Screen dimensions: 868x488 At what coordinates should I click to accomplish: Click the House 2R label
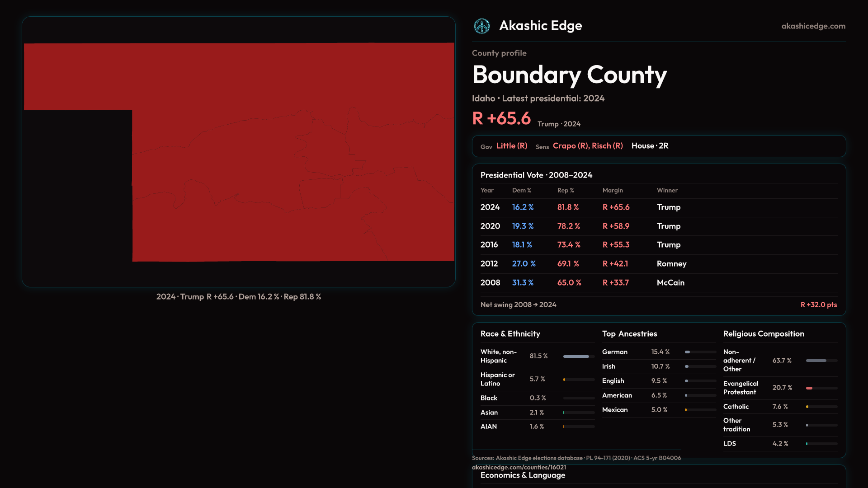pos(650,146)
